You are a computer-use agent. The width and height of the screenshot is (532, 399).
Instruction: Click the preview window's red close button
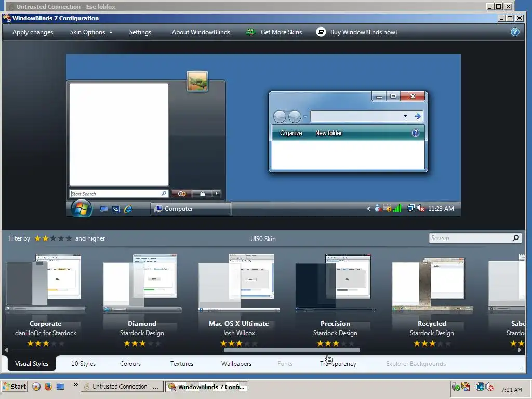(x=413, y=96)
